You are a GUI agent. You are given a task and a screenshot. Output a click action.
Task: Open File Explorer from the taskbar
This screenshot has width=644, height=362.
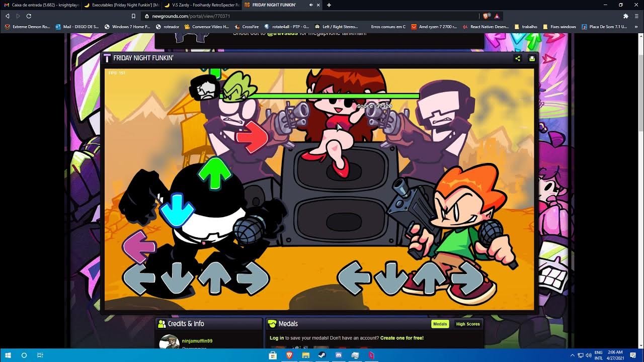pyautogui.click(x=305, y=355)
